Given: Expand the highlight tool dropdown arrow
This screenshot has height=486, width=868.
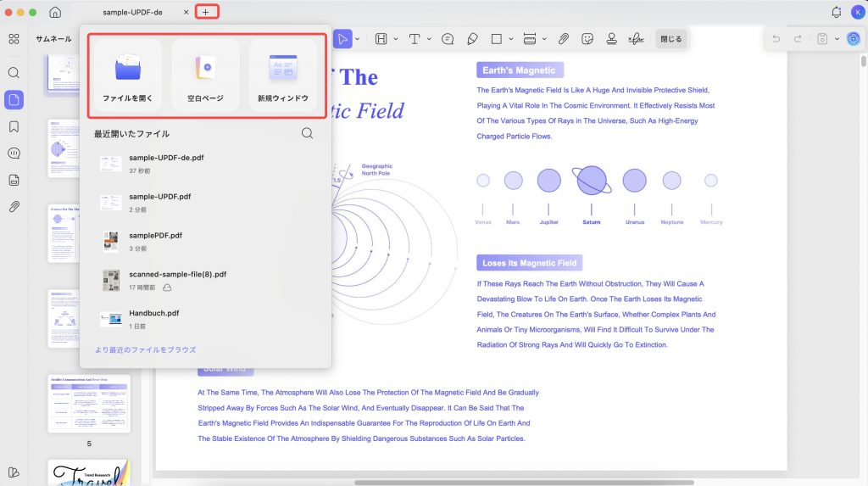Looking at the screenshot, I should coord(395,39).
